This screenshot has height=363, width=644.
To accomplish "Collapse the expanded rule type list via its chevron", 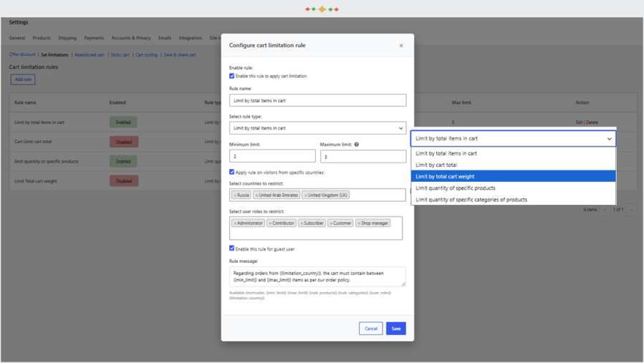I will [x=609, y=139].
